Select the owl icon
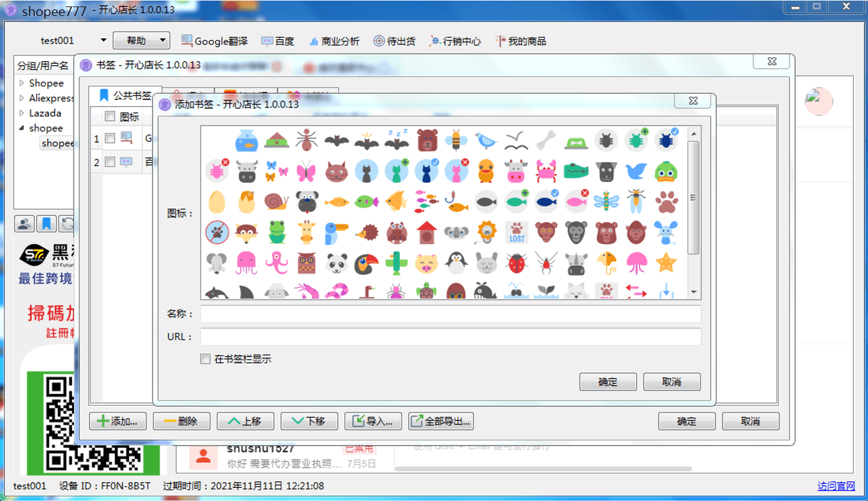868x501 pixels. point(306,263)
